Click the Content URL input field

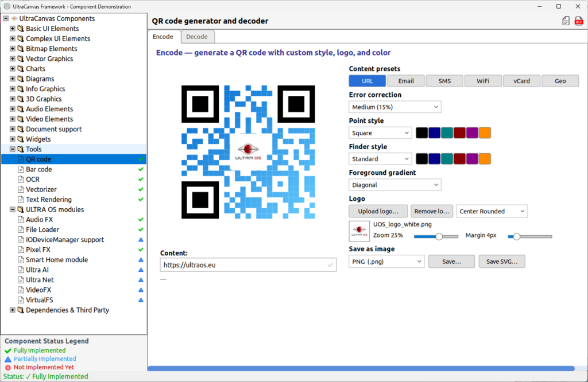pyautogui.click(x=248, y=265)
